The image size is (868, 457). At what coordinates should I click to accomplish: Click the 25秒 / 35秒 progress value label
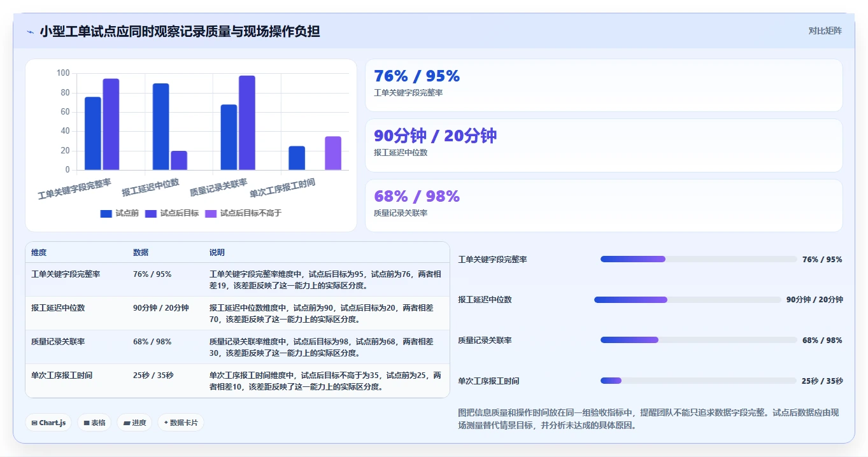tap(822, 381)
